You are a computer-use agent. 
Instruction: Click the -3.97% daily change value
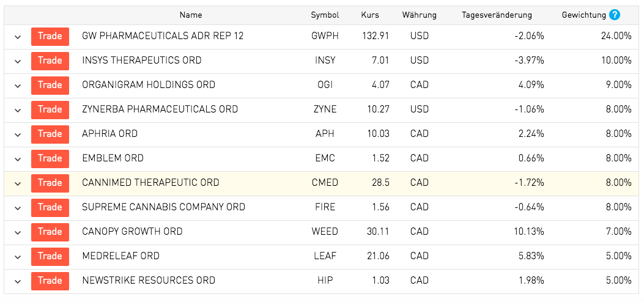(x=530, y=61)
